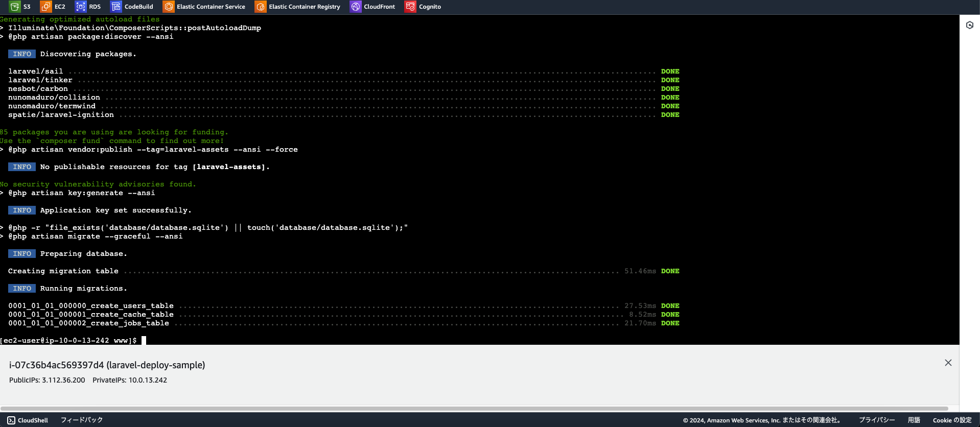
Task: Open the RDS service icon shortcut
Action: pyautogui.click(x=81, y=7)
